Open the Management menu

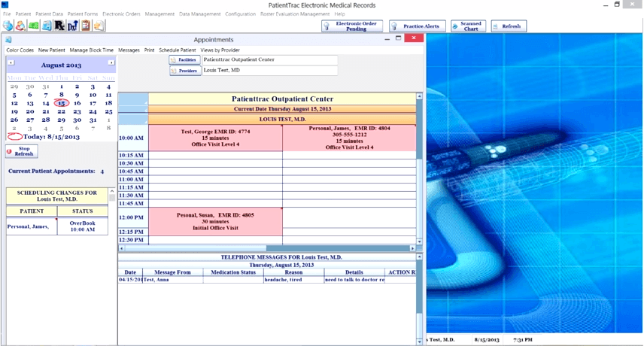pyautogui.click(x=159, y=14)
